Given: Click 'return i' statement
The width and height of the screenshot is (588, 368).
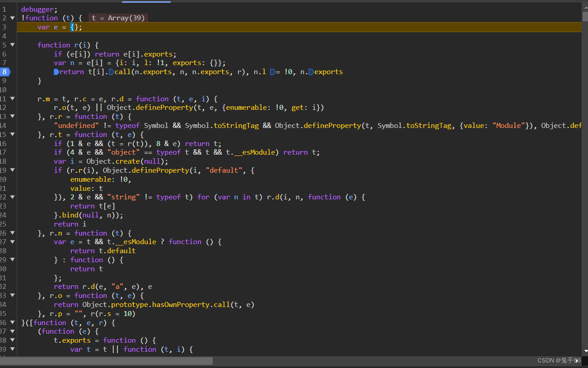Looking at the screenshot, I should 70,224.
